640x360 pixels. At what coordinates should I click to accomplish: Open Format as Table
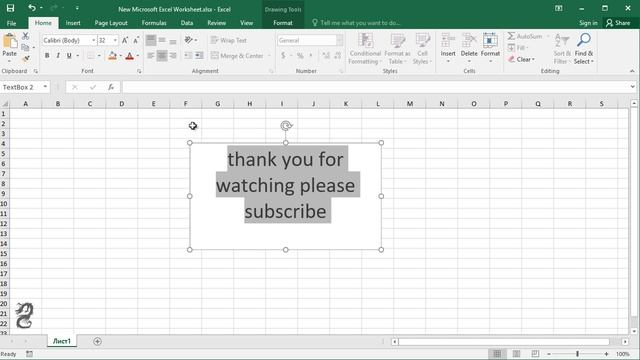[x=397, y=49]
